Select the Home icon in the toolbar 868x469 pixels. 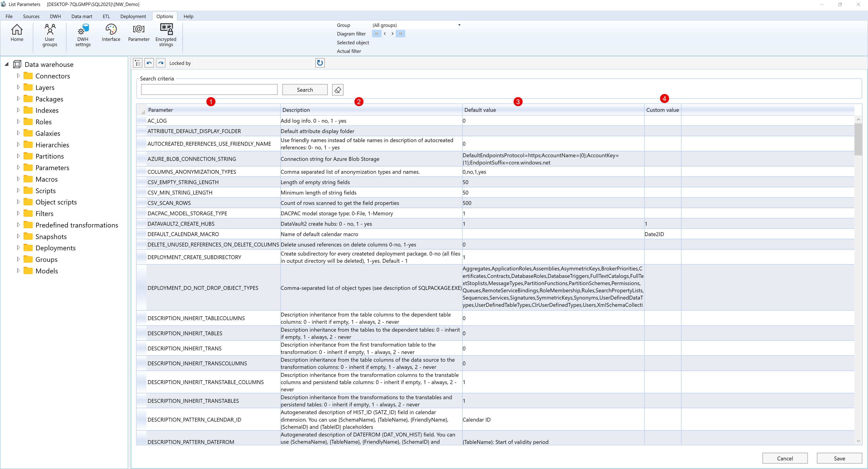17,34
